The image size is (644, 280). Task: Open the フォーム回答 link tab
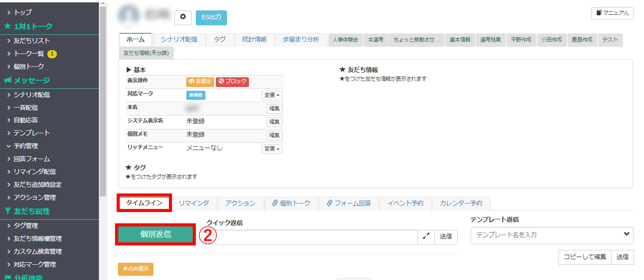tap(349, 203)
